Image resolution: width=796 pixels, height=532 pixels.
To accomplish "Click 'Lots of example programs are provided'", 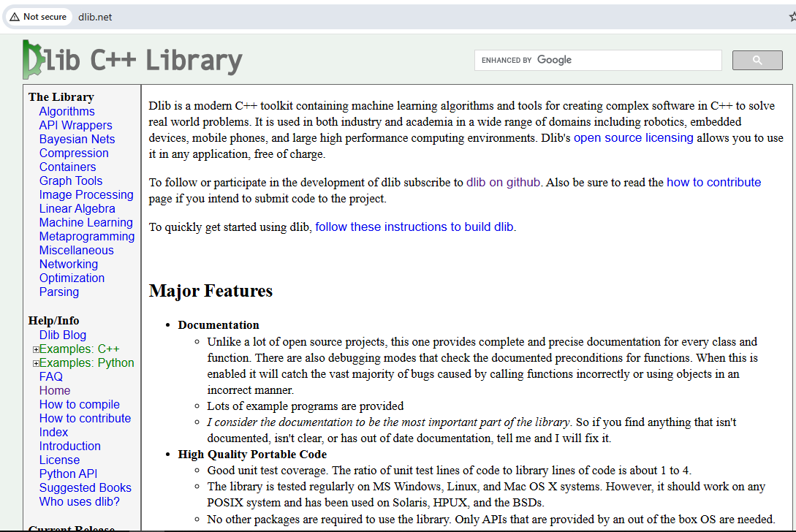I will pyautogui.click(x=305, y=406).
